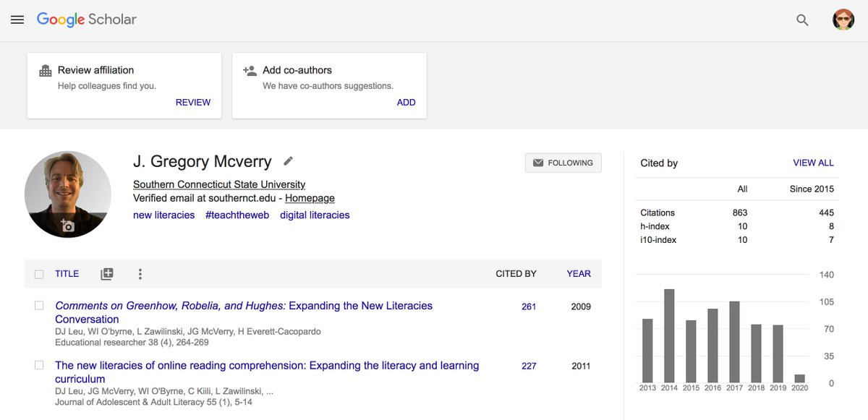Image resolution: width=868 pixels, height=420 pixels.
Task: Click 'Verified email at southernct.edu' text
Action: click(x=205, y=198)
